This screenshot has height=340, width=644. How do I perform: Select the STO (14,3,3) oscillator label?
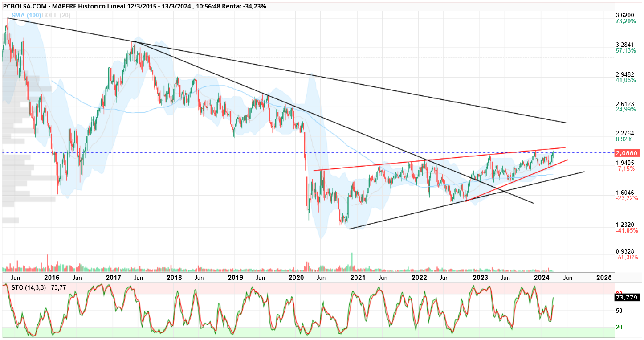point(29,288)
